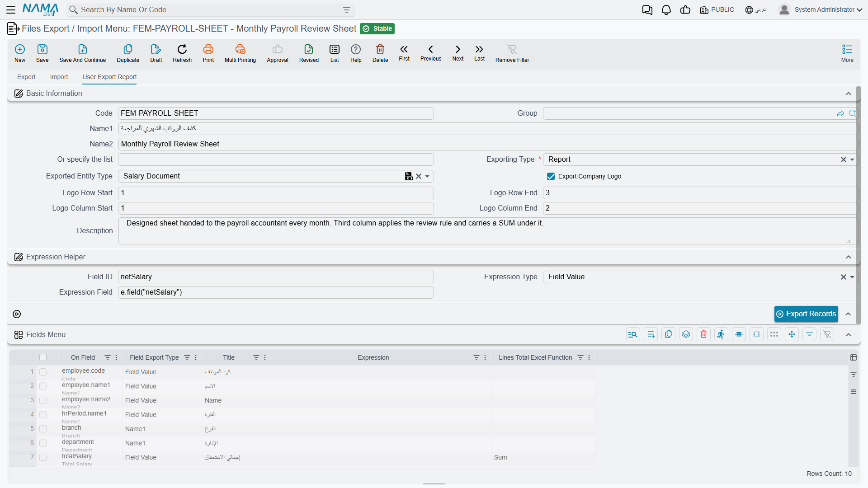Open the Exported Entity Type dropdown
The height and width of the screenshot is (488, 868).
[427, 176]
